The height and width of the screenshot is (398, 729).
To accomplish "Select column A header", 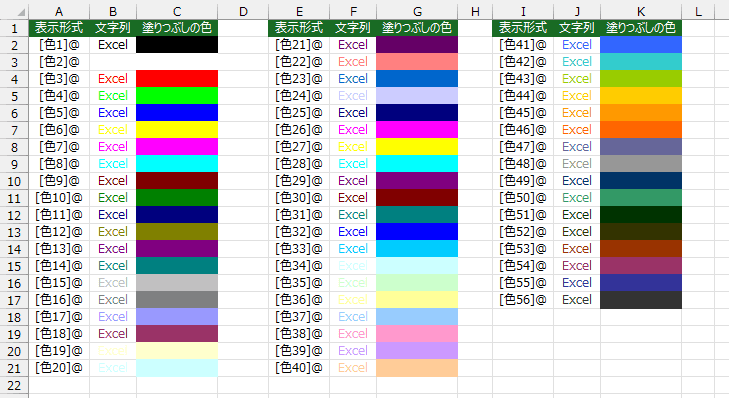I will tap(59, 12).
